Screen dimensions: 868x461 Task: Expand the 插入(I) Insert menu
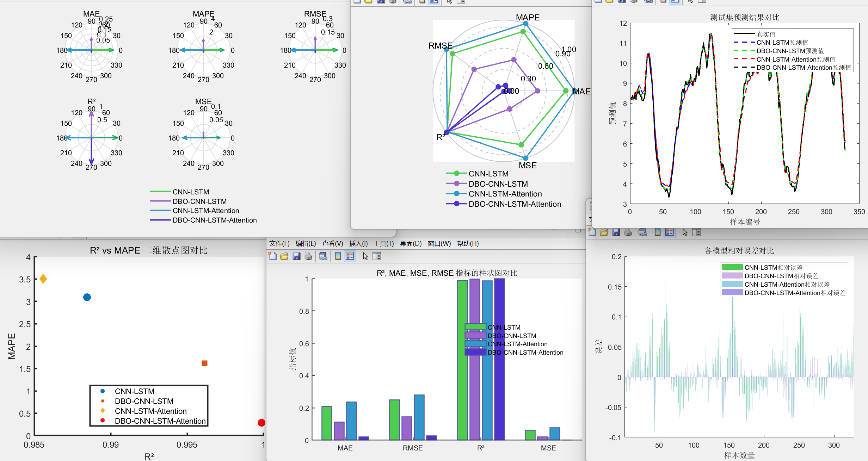[358, 244]
